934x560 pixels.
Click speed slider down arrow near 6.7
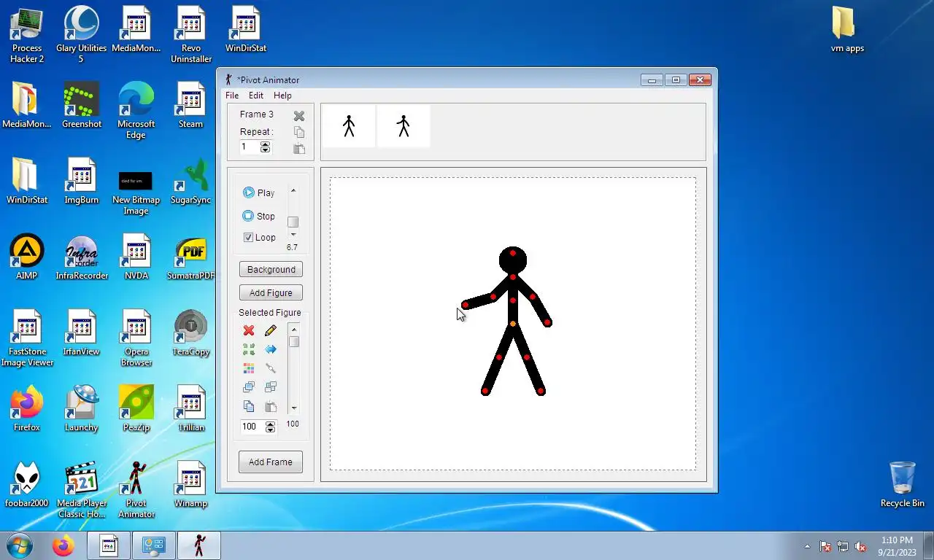pos(293,235)
